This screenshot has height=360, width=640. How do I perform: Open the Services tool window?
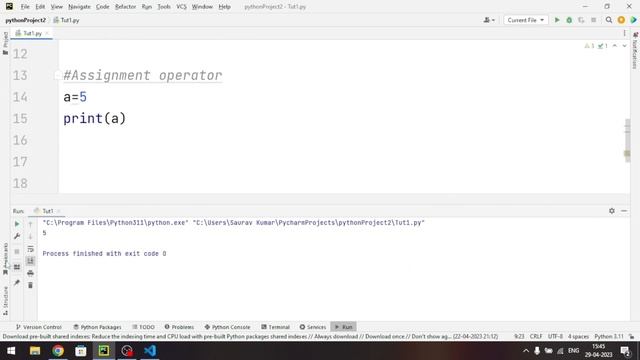tap(313, 327)
